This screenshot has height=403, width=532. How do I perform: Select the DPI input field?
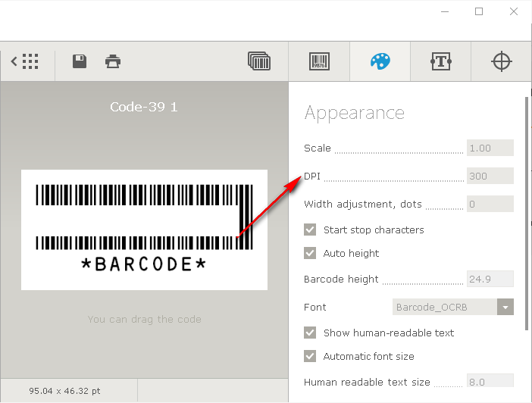pos(490,176)
